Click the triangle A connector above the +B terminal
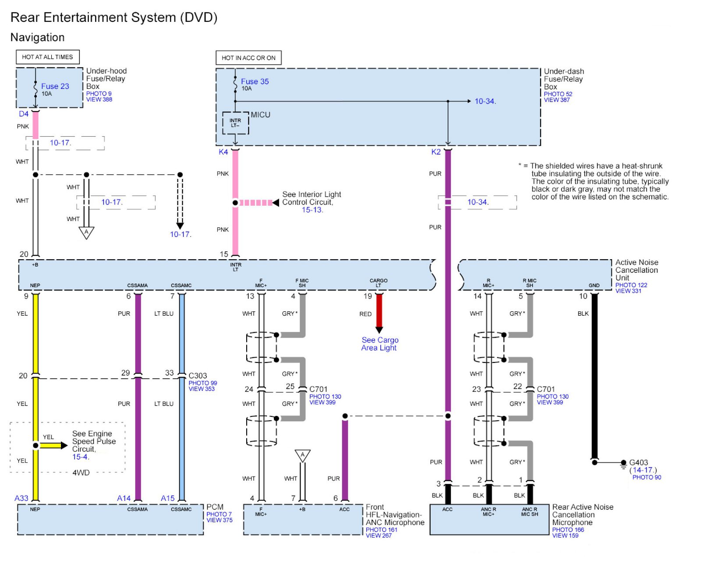The width and height of the screenshot is (701, 588). (x=302, y=455)
